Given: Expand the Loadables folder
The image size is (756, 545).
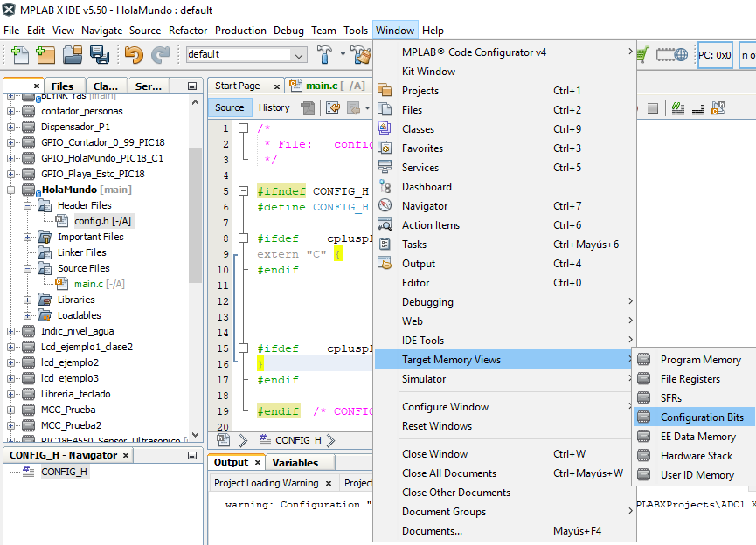Looking at the screenshot, I should pyautogui.click(x=27, y=315).
